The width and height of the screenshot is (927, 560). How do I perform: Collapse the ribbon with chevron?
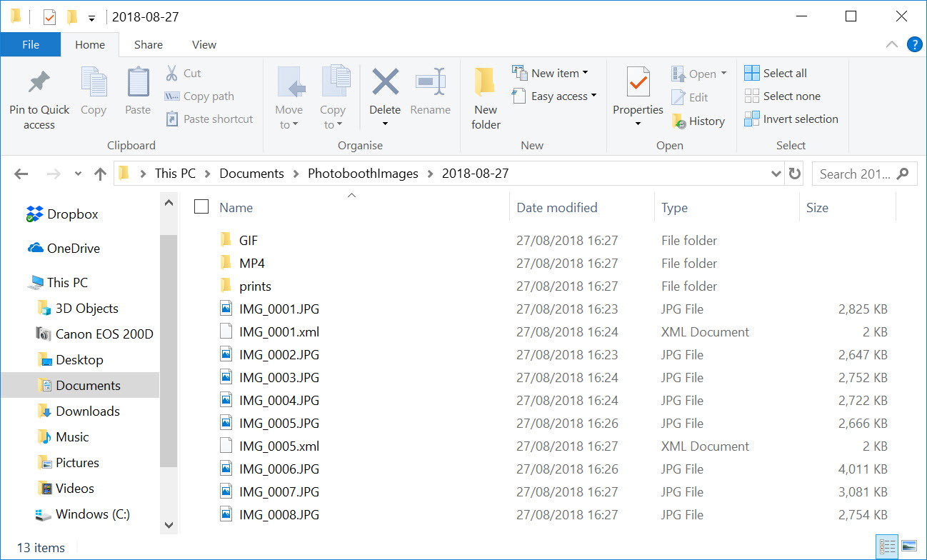coord(892,44)
